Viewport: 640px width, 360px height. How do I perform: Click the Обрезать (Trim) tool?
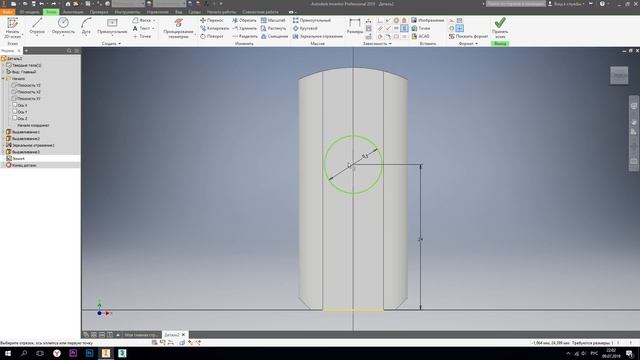coord(244,20)
